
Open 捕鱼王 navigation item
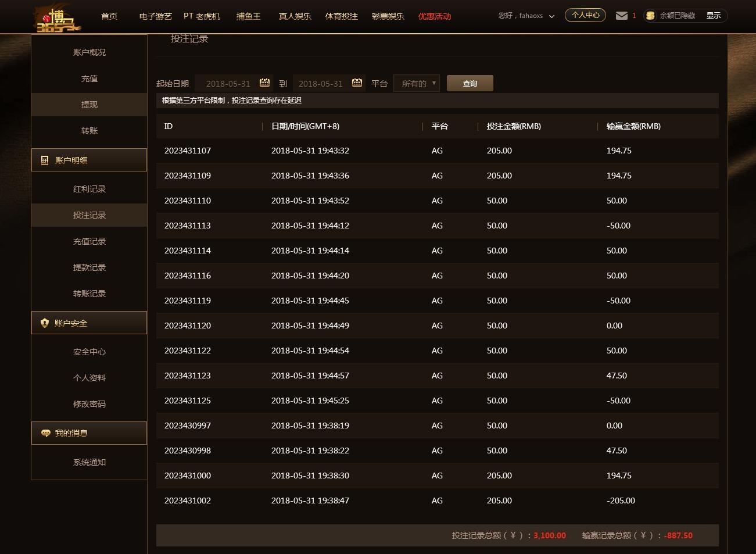click(249, 16)
